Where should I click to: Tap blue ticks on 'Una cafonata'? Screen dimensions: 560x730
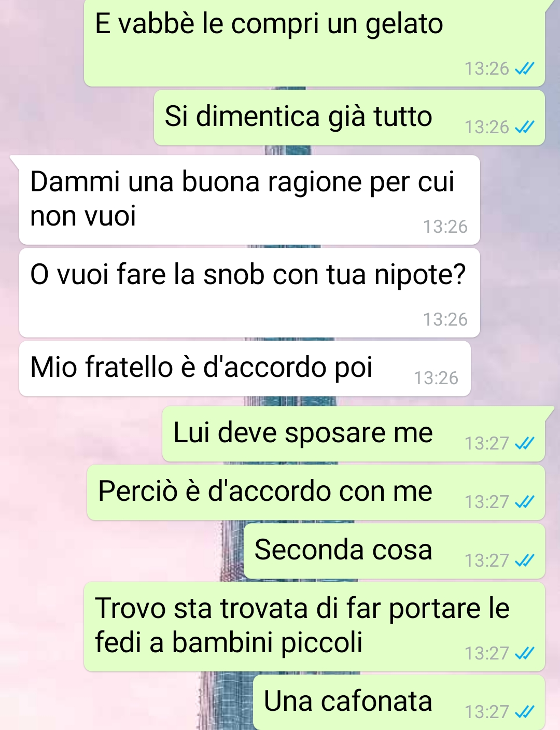524,712
